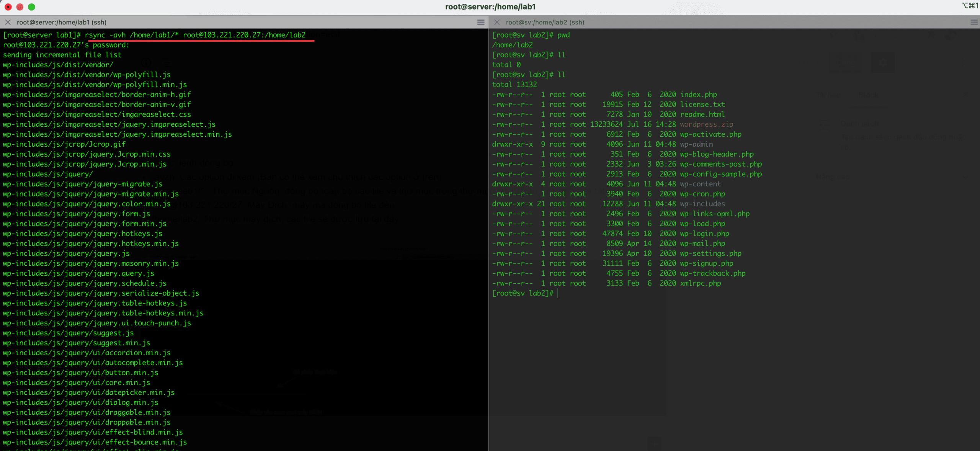Click the window title root@server:/home/lab1
This screenshot has height=451, width=980.
[x=490, y=7]
